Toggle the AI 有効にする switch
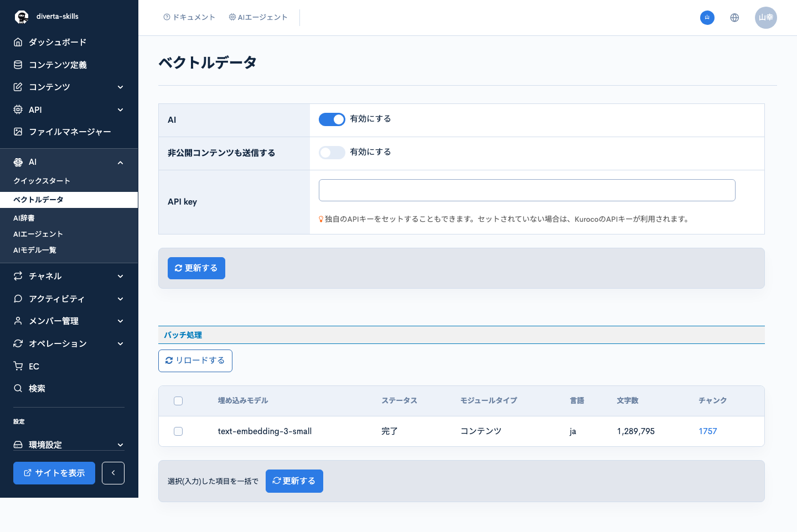This screenshot has width=797, height=532. point(332,119)
